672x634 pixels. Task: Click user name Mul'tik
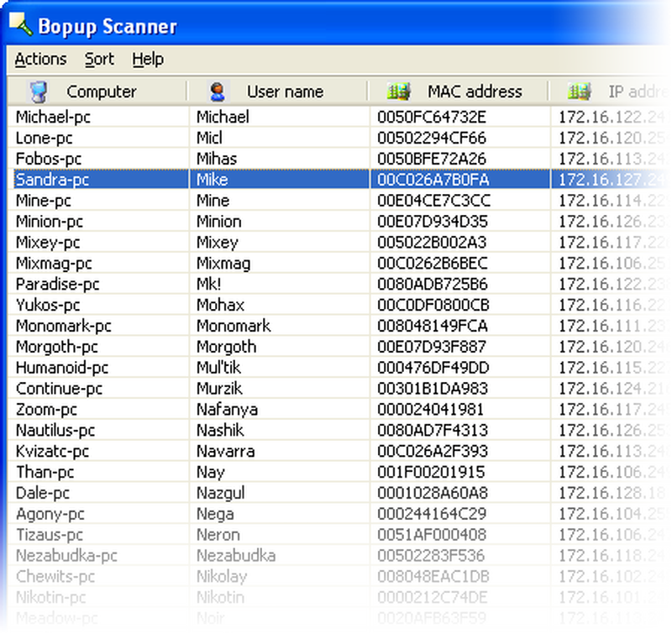tap(218, 368)
